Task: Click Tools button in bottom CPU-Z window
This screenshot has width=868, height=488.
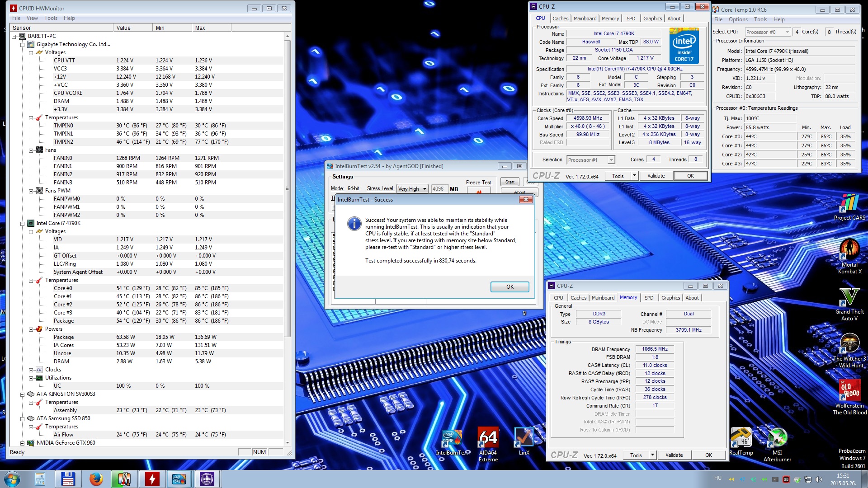Action: (x=636, y=455)
